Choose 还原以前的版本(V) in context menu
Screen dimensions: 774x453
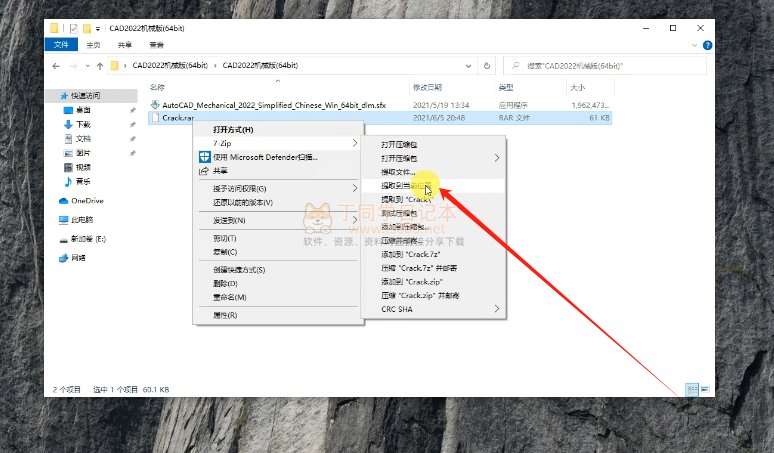pos(278,202)
